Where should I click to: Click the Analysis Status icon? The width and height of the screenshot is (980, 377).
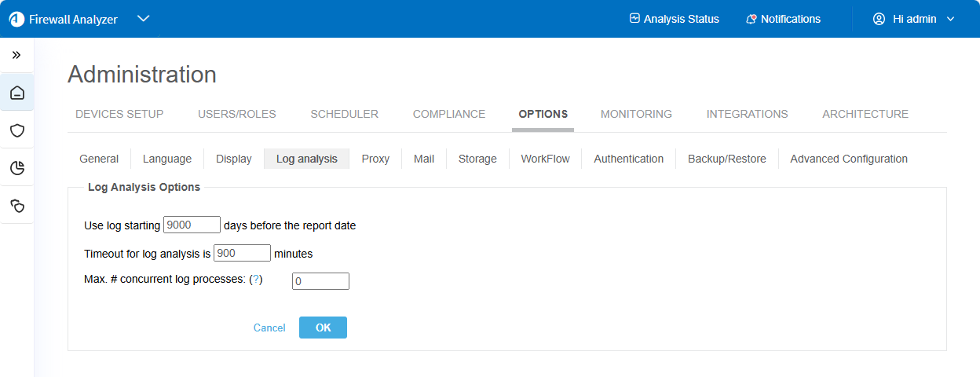point(634,19)
